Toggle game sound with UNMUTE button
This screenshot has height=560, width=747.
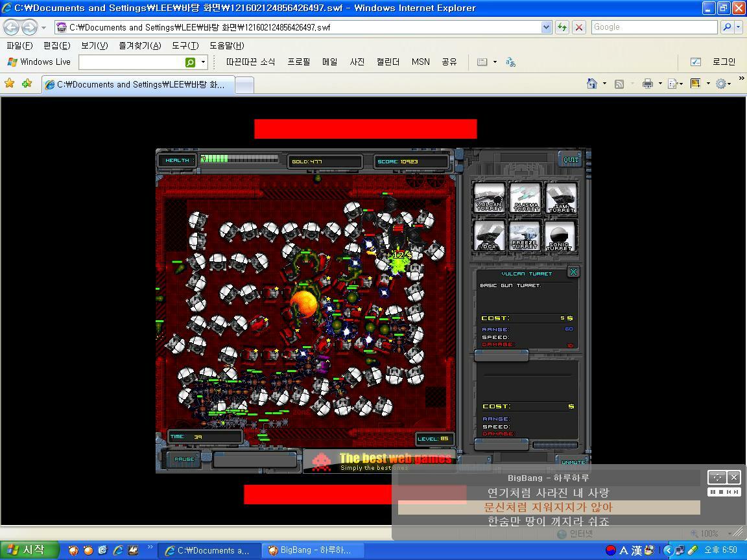[573, 461]
